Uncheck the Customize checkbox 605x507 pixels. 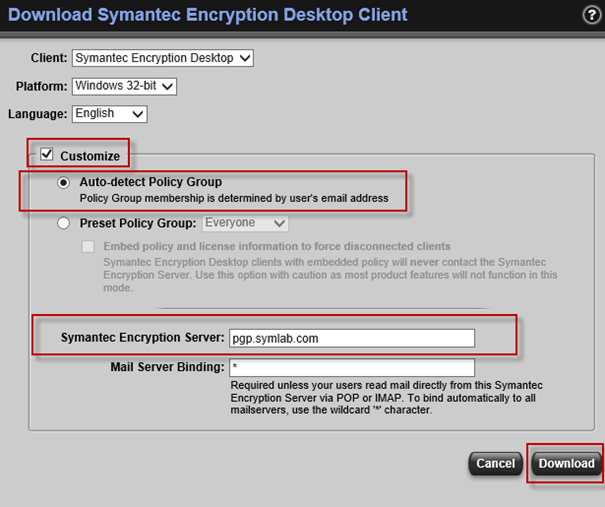(46, 155)
